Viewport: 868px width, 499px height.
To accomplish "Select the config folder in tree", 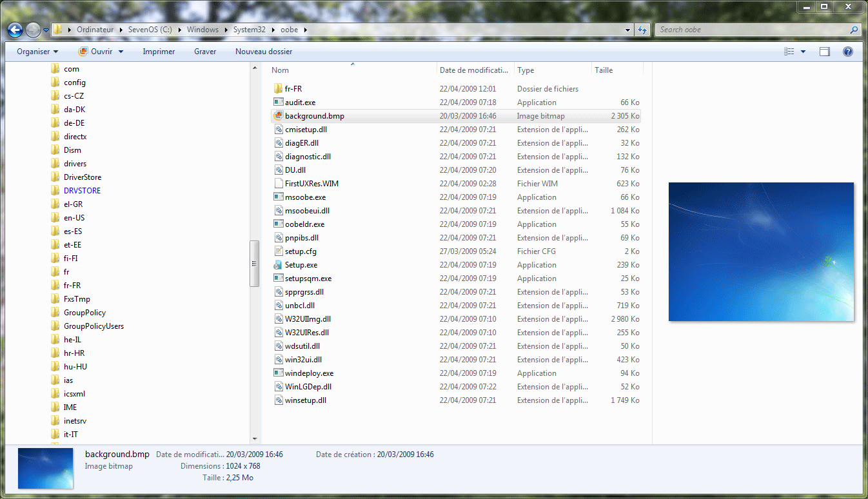I will pos(75,83).
